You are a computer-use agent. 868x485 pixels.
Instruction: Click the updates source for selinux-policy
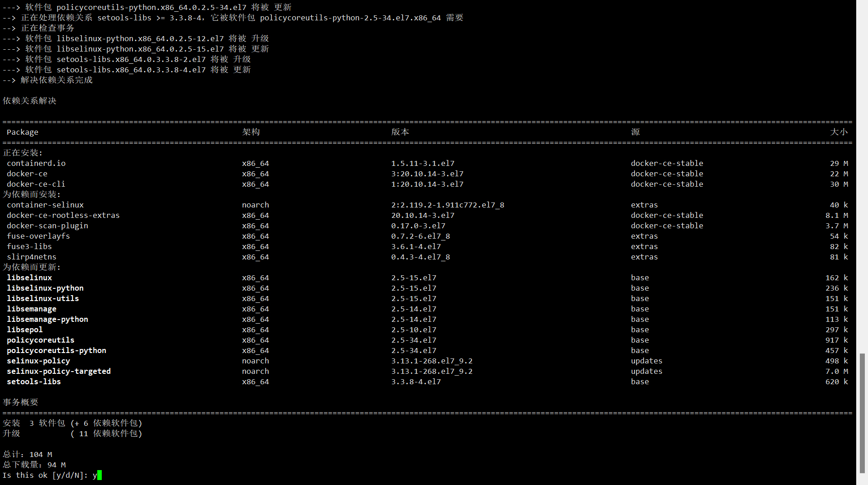tap(647, 361)
